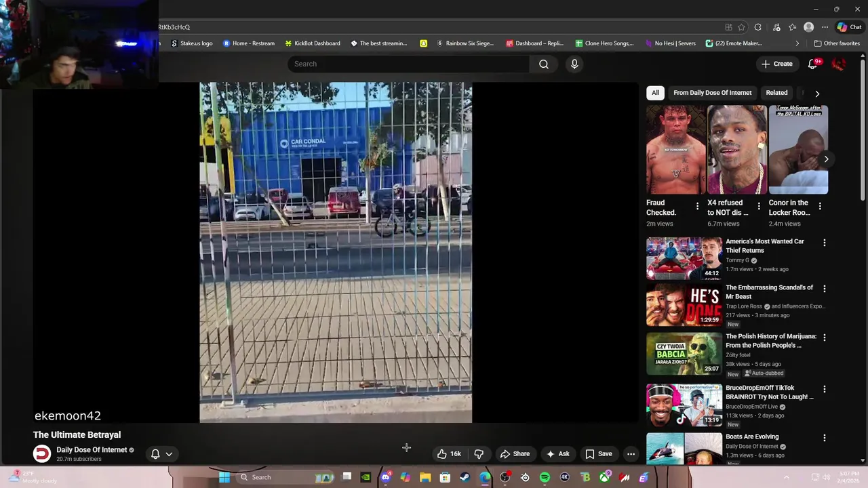Open Spotify from taskbar
The width and height of the screenshot is (868, 488).
pyautogui.click(x=545, y=477)
